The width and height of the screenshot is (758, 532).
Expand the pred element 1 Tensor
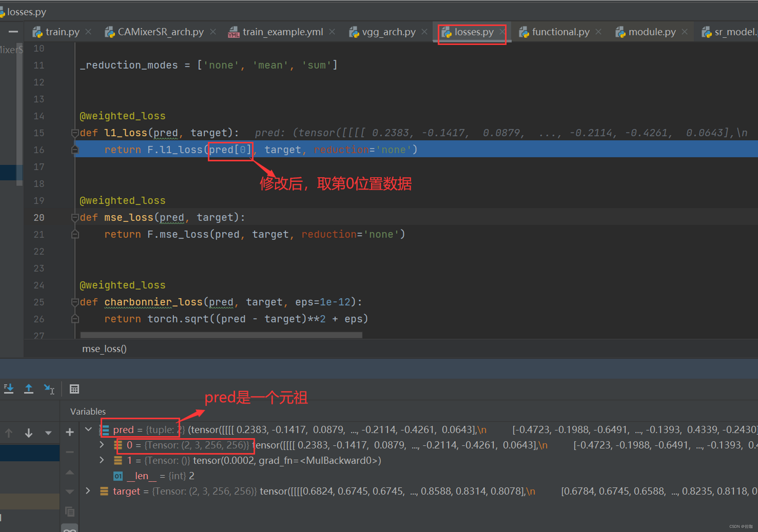(102, 460)
